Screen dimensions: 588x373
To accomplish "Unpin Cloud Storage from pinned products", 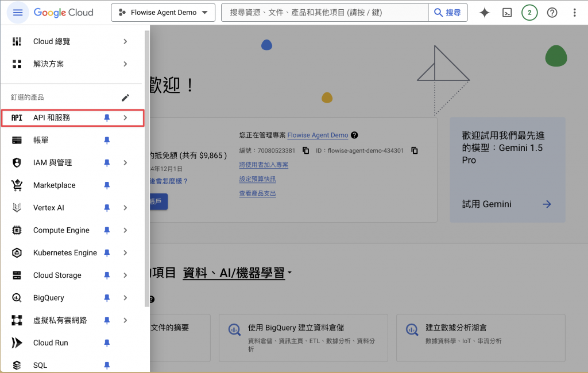I will pos(107,275).
